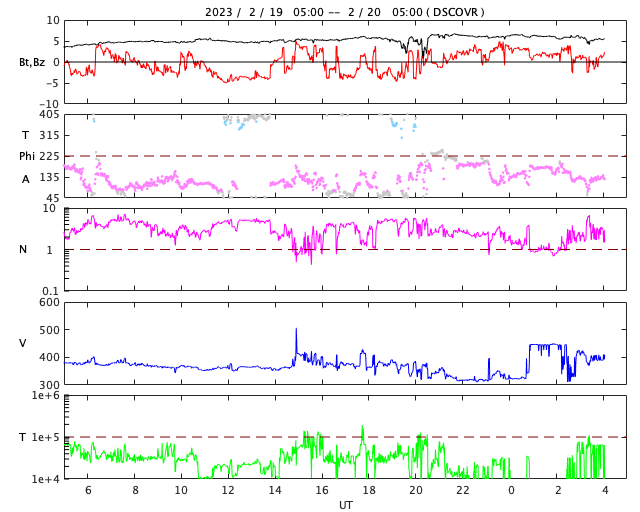
Task: Click the 18 hour tick on UT axis
Action: tap(369, 490)
